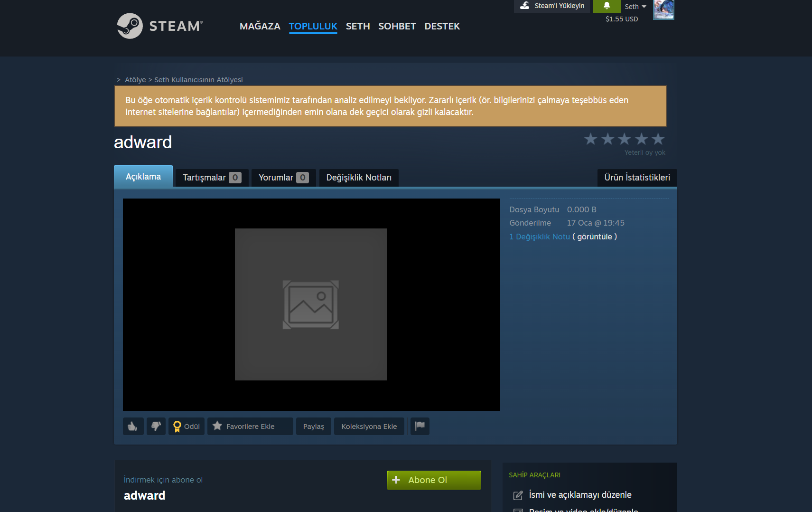Report this item using the flag icon
This screenshot has width=812, height=512.
420,426
